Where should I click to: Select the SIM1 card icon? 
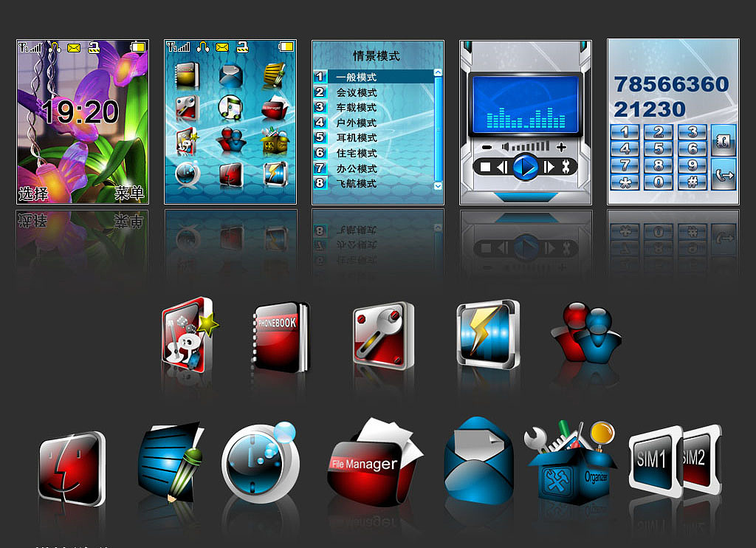tap(651, 459)
